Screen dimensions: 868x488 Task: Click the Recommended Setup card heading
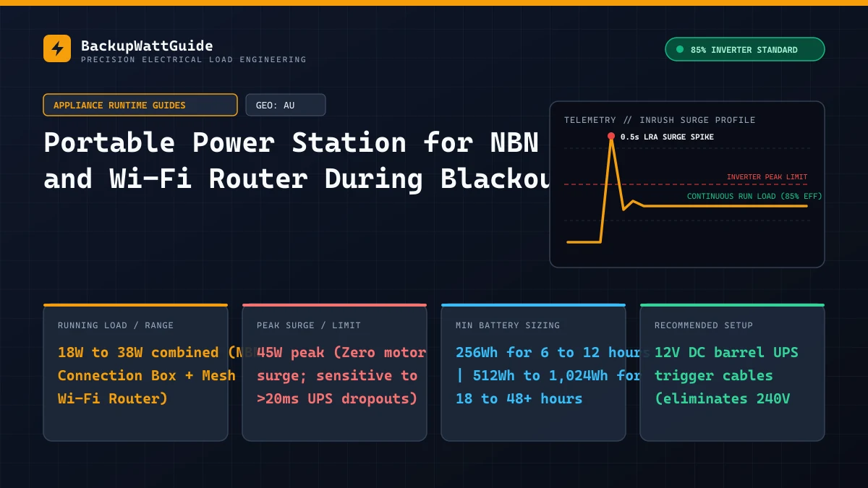704,325
